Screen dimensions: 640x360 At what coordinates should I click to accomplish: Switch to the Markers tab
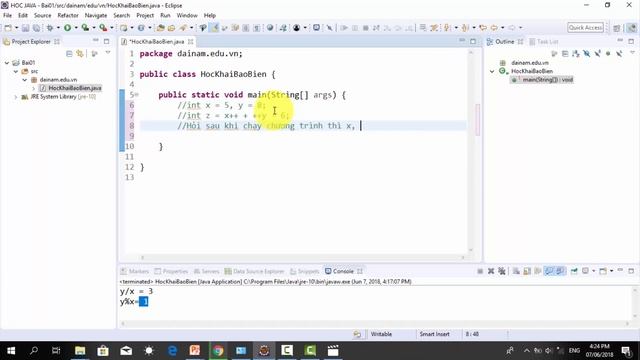pos(135,271)
